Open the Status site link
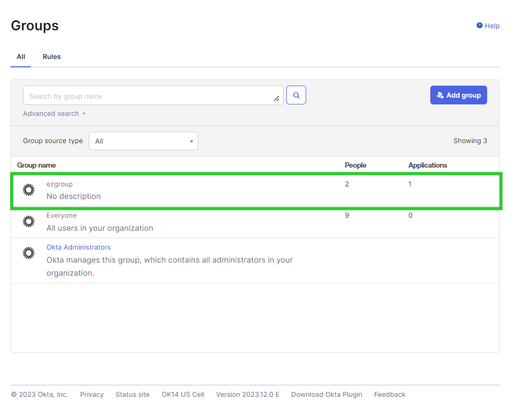The width and height of the screenshot is (532, 413). [132, 394]
